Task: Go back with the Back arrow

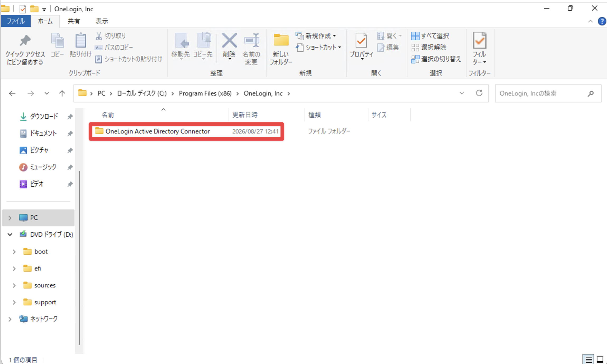Action: 12,93
